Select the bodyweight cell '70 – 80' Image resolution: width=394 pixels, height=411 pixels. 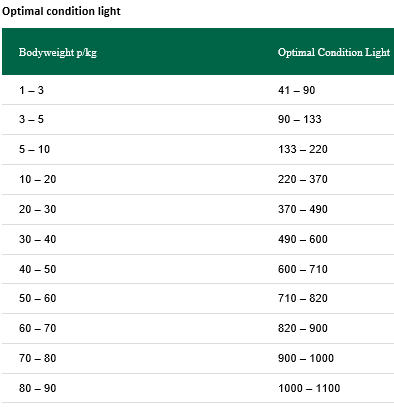(38, 358)
